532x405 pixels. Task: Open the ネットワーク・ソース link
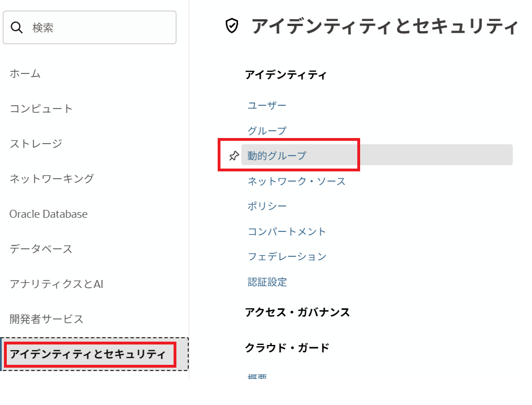pos(296,182)
